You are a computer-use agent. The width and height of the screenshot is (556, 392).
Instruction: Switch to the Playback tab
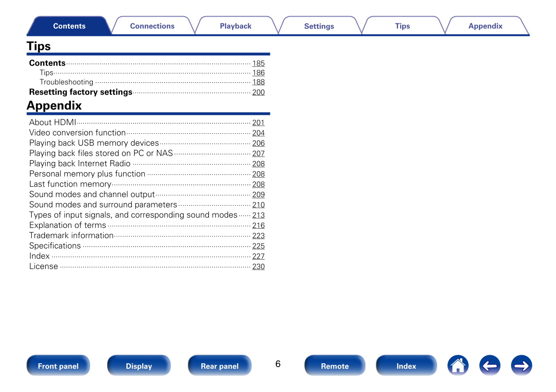click(235, 26)
